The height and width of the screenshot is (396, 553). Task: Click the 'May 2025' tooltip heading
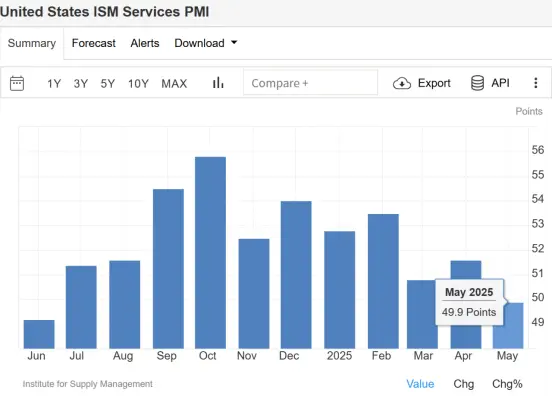point(469,292)
